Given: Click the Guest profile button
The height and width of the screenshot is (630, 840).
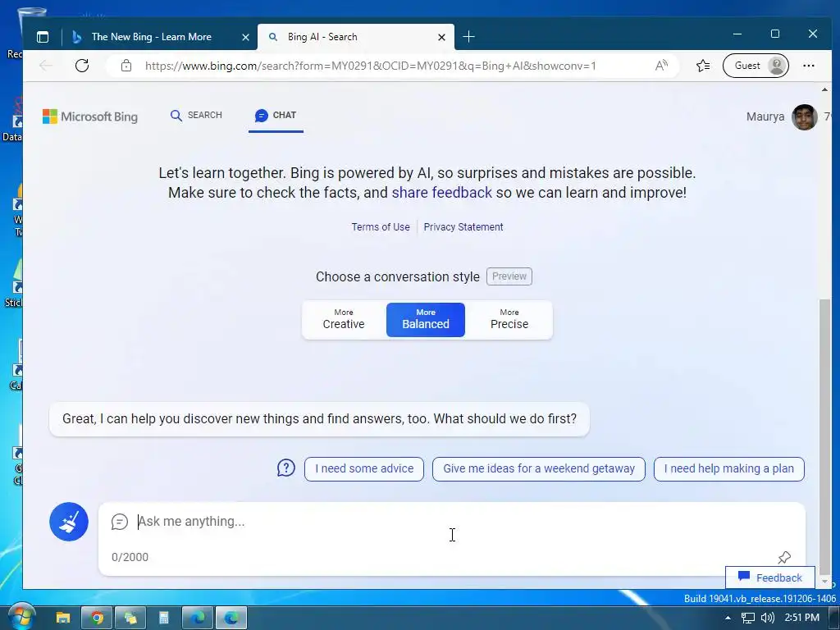Looking at the screenshot, I should 756,66.
